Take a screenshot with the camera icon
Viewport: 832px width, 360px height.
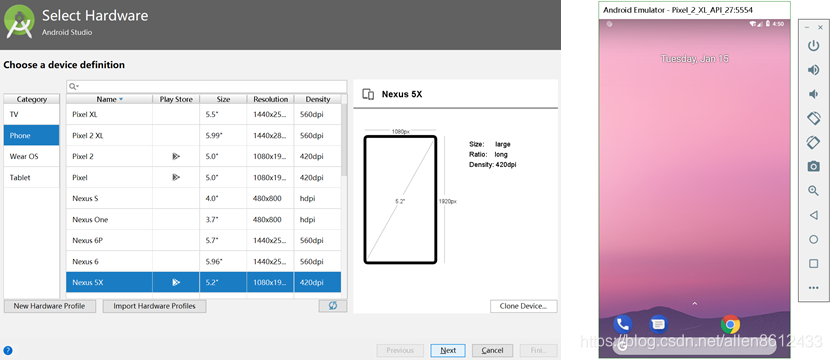[x=813, y=167]
